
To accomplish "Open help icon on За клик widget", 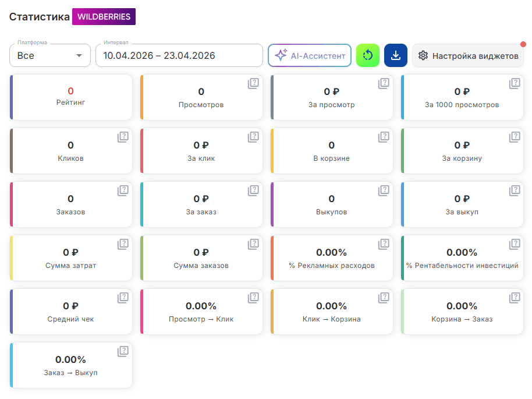I will (x=253, y=137).
